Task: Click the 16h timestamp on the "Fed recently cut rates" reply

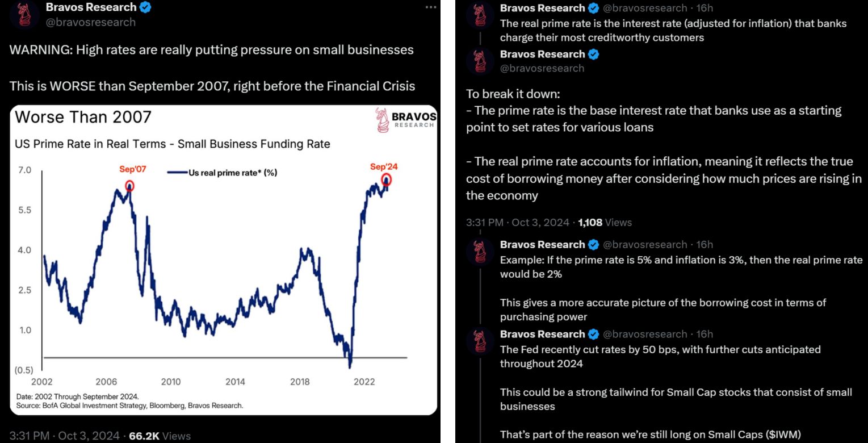Action: (x=705, y=334)
